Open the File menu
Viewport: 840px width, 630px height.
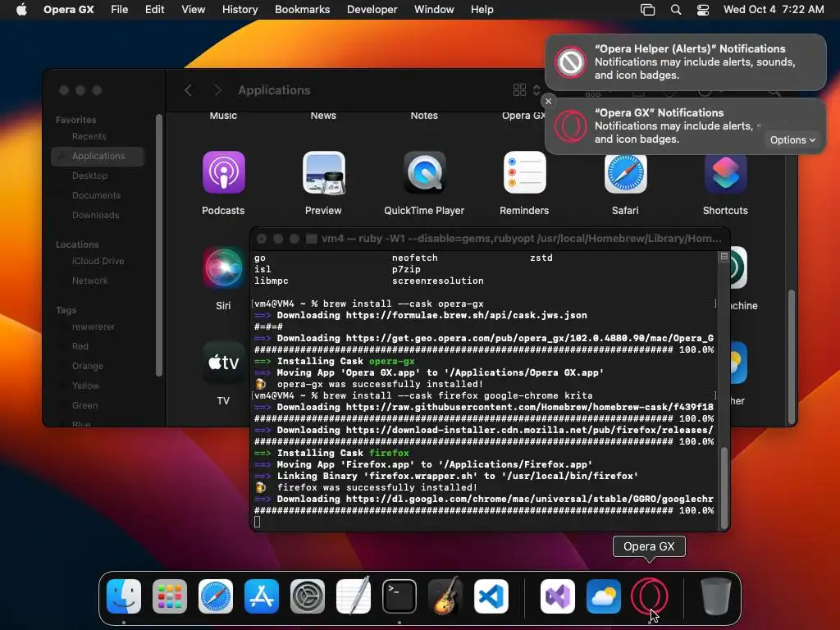point(120,10)
